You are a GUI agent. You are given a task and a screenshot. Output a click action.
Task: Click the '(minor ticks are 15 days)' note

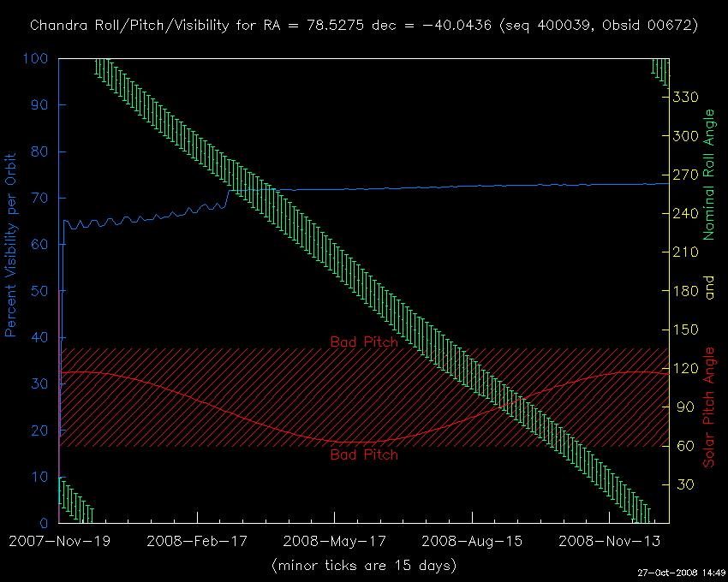coord(364,566)
